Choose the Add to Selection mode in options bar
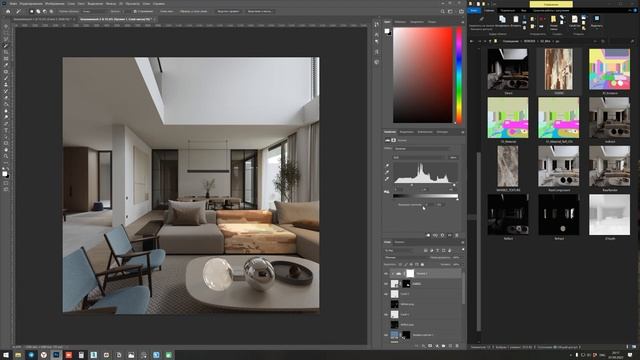The height and width of the screenshot is (360, 640). [38, 11]
